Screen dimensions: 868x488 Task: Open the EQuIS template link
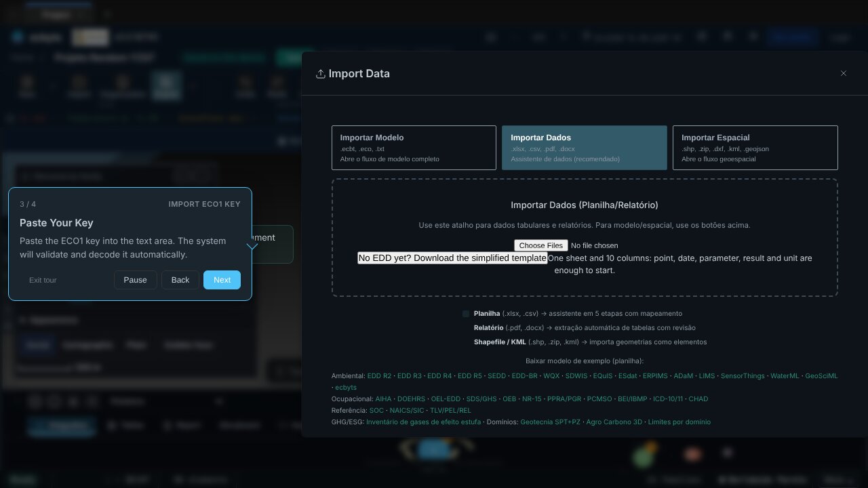603,375
